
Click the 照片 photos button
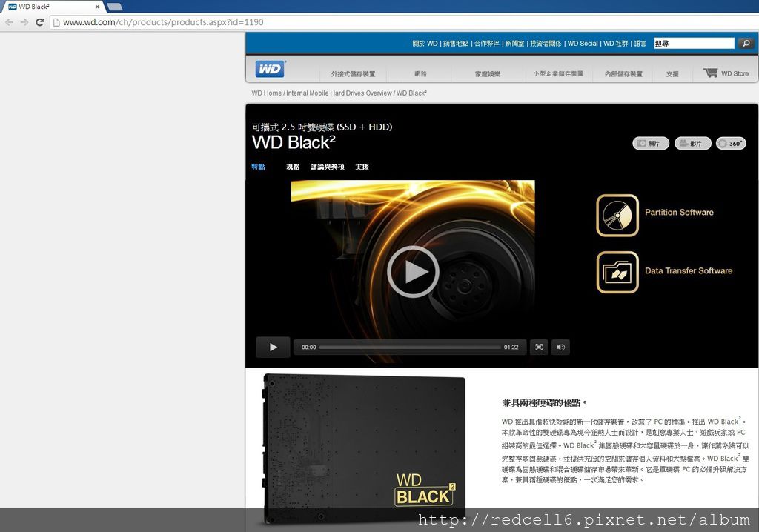click(651, 143)
